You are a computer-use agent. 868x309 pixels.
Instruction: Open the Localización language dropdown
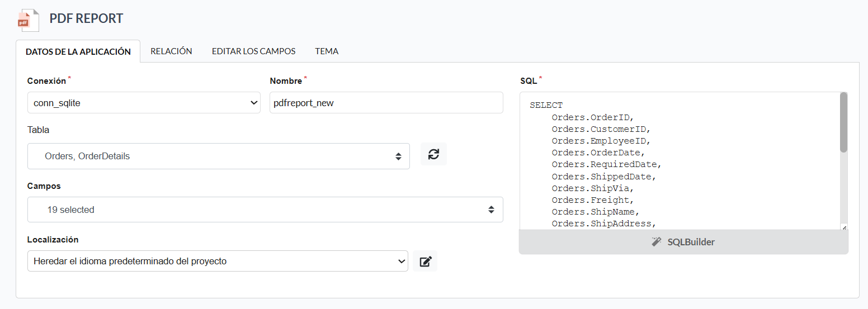[218, 261]
